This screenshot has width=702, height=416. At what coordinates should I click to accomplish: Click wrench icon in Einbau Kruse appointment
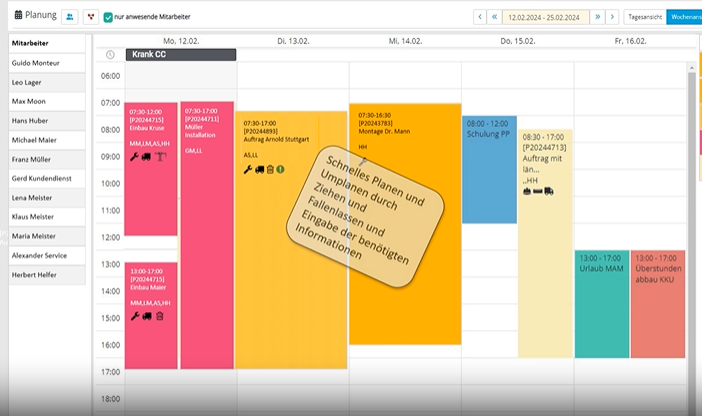point(134,157)
